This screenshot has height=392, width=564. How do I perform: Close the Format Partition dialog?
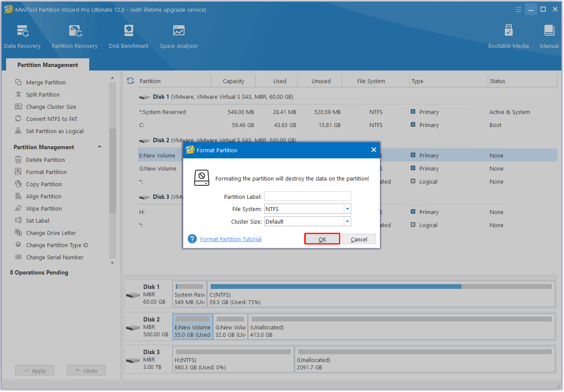[373, 150]
